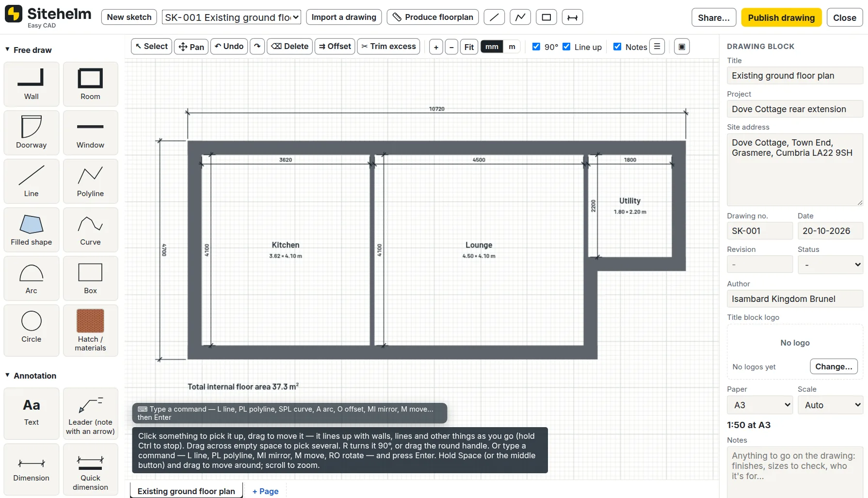Switch units to mm
Image resolution: width=868 pixels, height=498 pixels.
click(x=492, y=47)
